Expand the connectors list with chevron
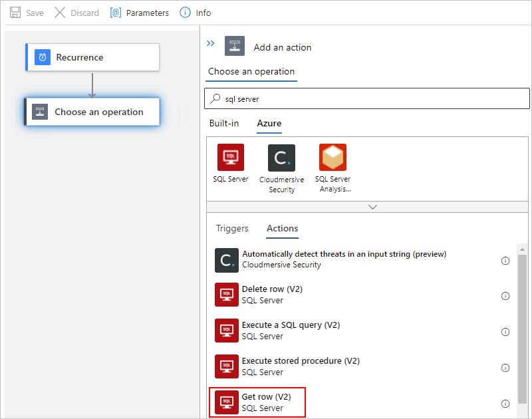 coord(372,207)
